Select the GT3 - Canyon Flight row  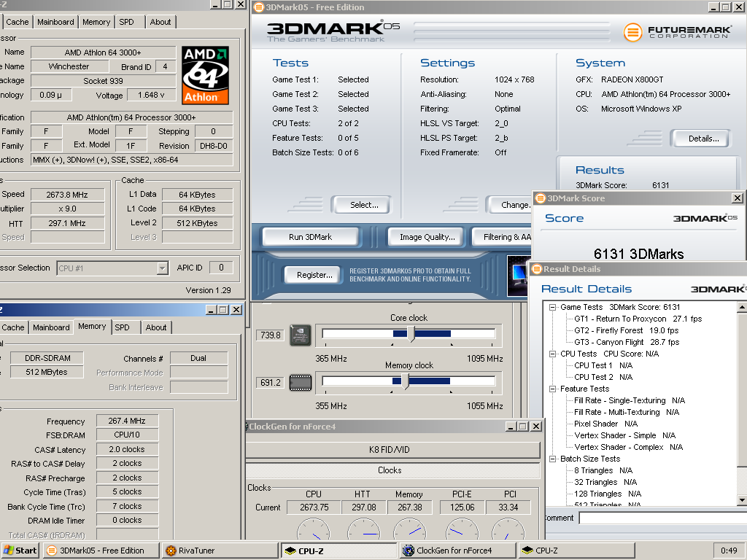coord(627,343)
